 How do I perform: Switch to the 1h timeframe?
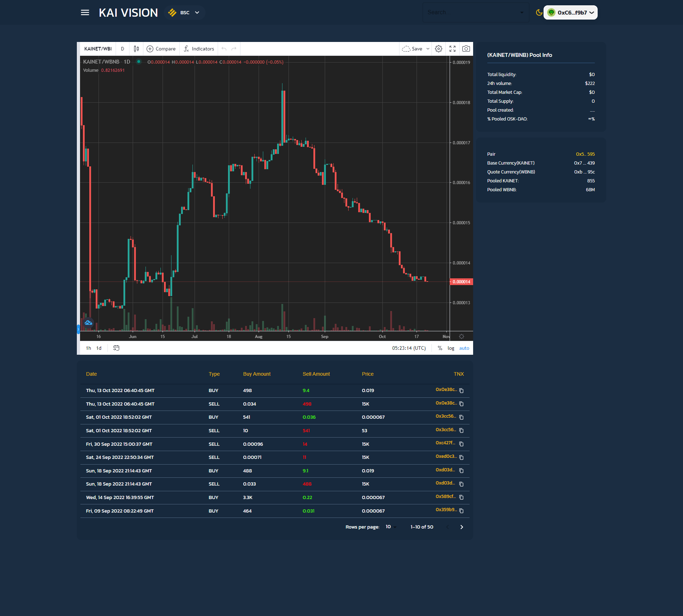point(88,348)
